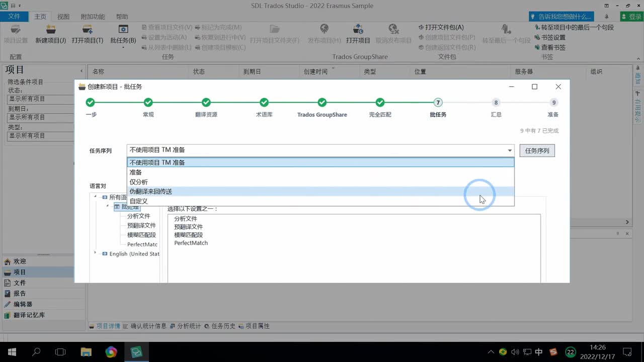
Task: Click the 新建项目(J) ribbon icon
Action: point(50,34)
